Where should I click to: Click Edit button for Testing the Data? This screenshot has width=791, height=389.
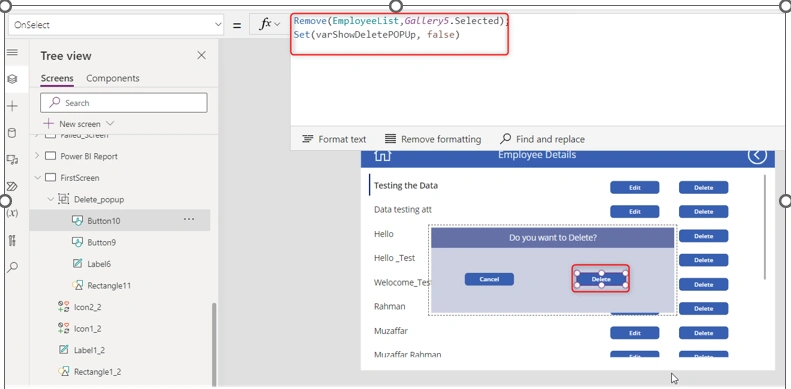click(635, 188)
